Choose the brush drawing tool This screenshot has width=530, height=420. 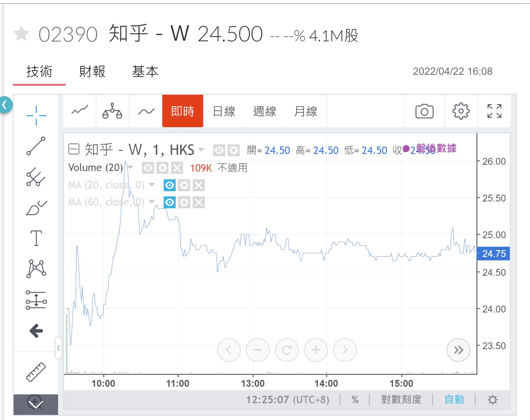coord(36,208)
